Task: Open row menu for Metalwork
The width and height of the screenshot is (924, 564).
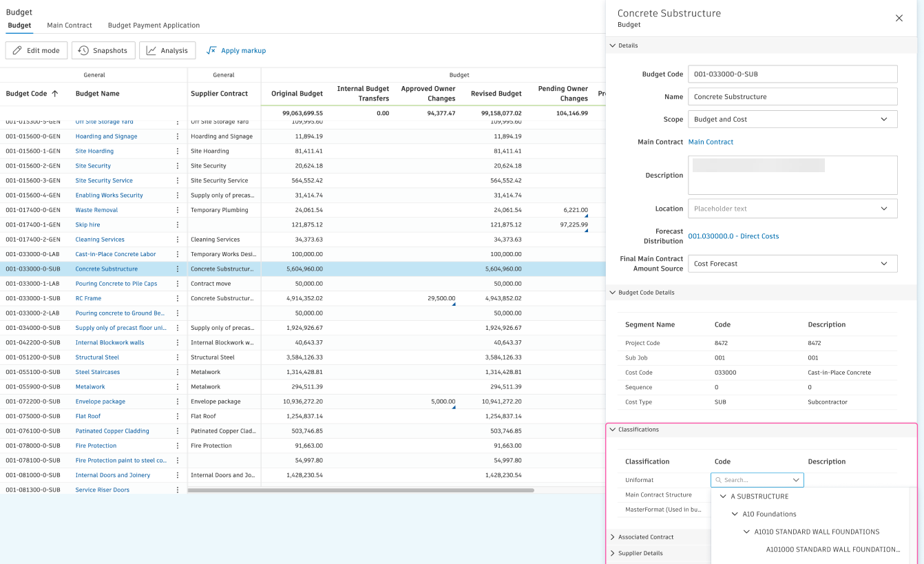Action: (178, 387)
